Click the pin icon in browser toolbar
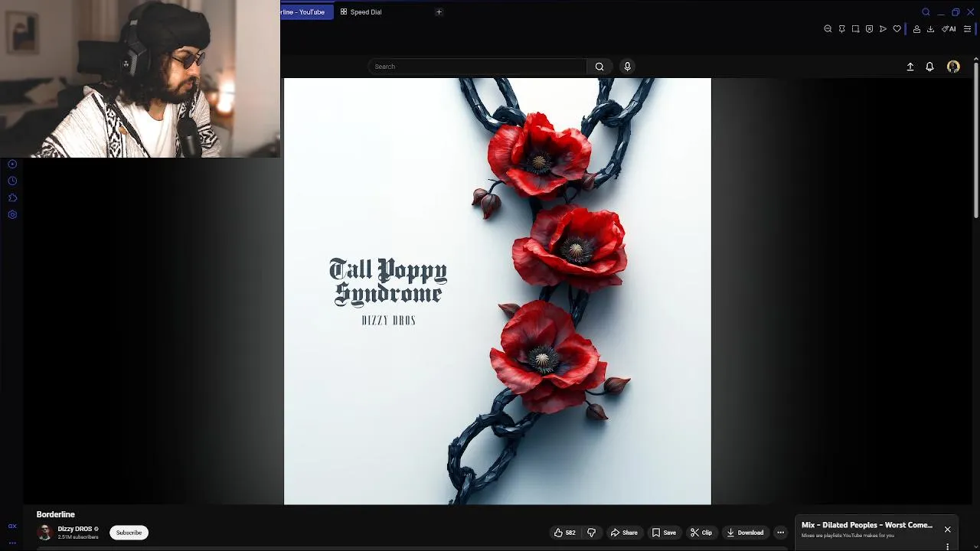The image size is (980, 551). tap(841, 29)
